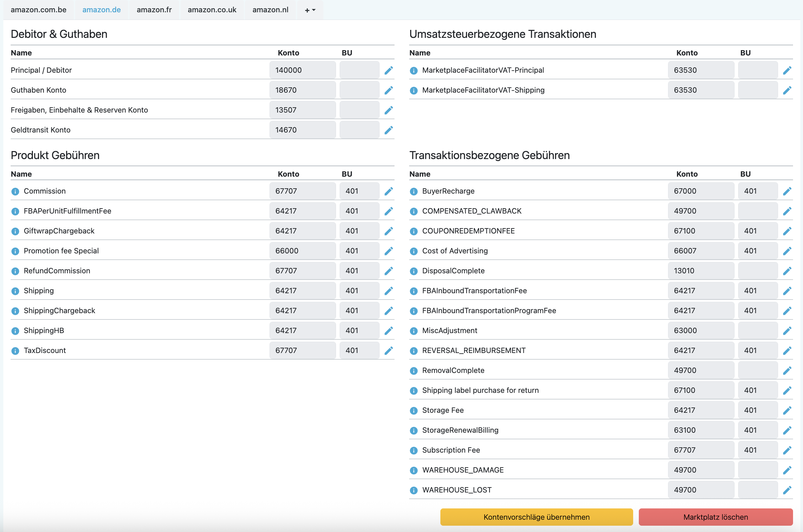Edit the Storage Fee account mapping
Screen dimensions: 803x532
[787, 410]
